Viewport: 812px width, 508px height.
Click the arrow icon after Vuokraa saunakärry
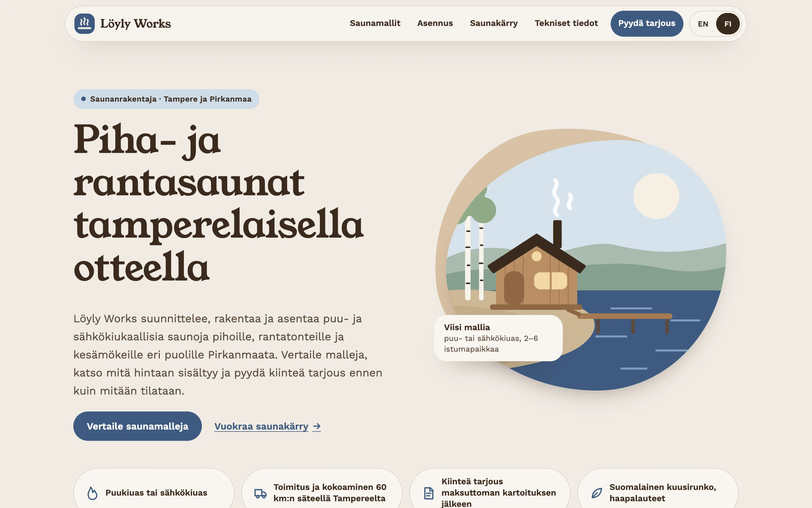tap(316, 426)
